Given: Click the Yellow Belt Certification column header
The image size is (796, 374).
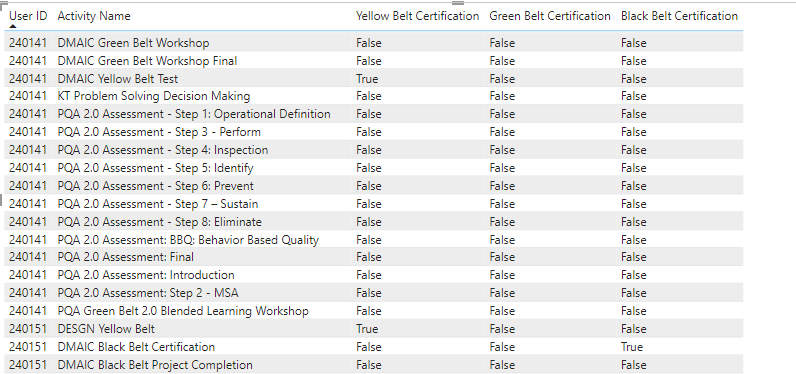Looking at the screenshot, I should [x=417, y=16].
